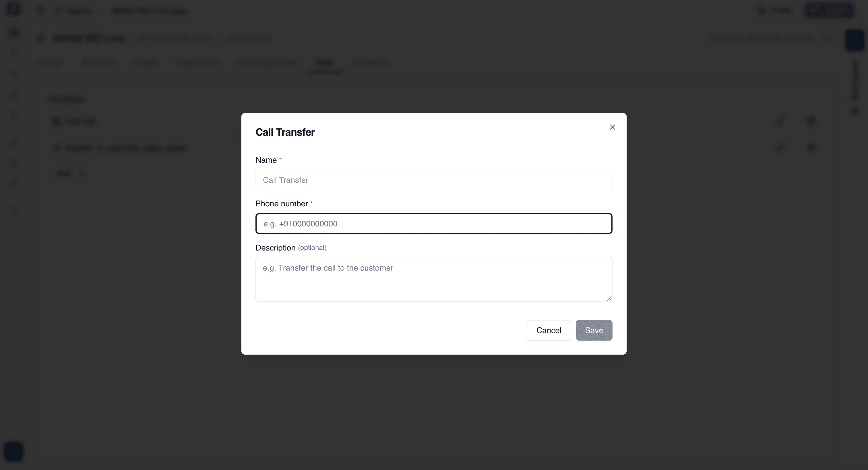Switch to the active underlined tab

pyautogui.click(x=324, y=63)
